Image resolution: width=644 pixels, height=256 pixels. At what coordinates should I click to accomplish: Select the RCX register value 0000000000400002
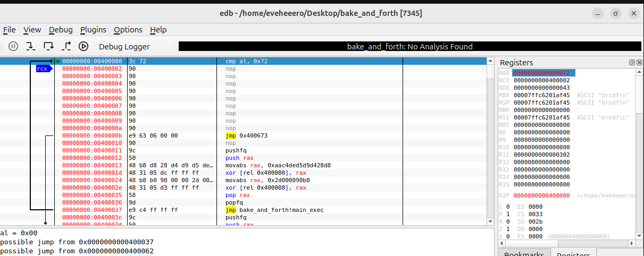point(541,80)
